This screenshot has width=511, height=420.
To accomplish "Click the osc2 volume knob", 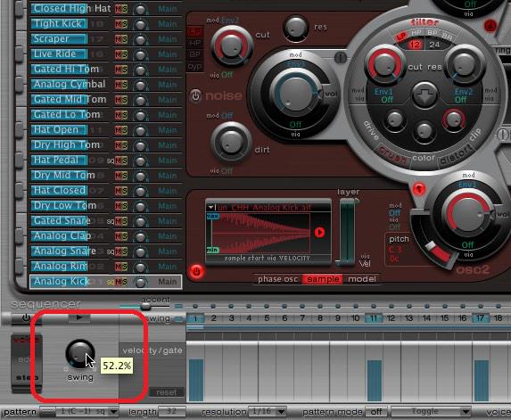I will click(468, 213).
